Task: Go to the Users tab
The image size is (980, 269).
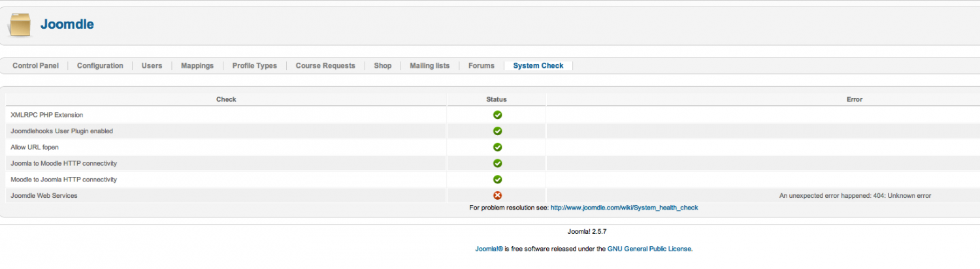Action: 152,66
